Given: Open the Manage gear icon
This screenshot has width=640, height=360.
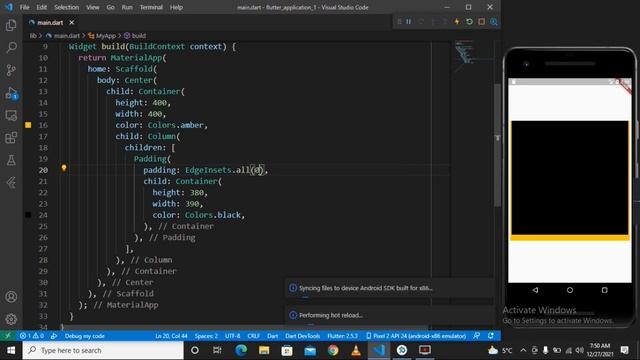Looking at the screenshot, I should coord(11,319).
